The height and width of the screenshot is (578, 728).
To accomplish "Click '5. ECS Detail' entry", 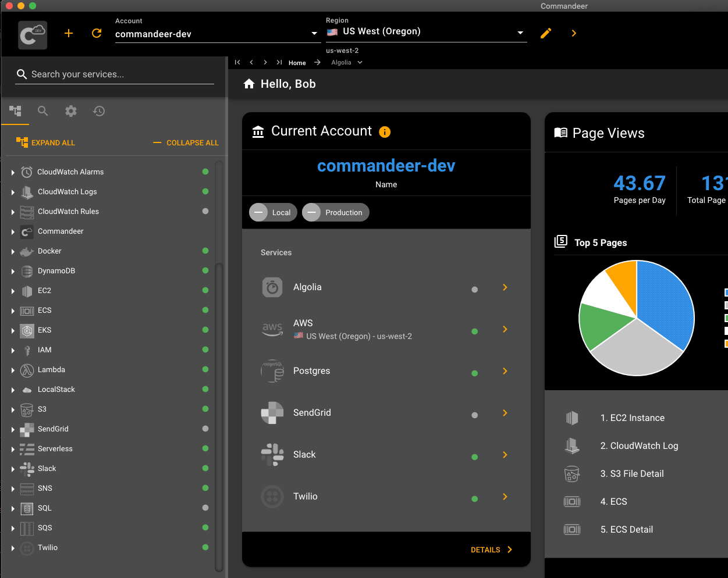I will 626,530.
